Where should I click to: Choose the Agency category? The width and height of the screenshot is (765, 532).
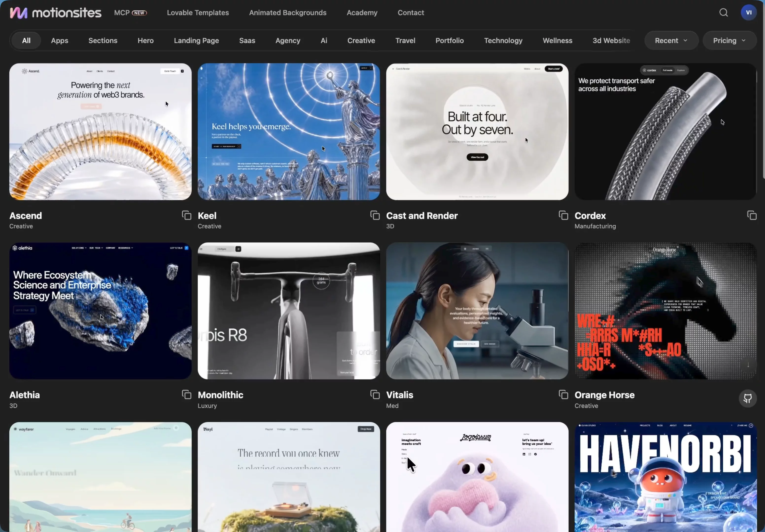point(288,40)
